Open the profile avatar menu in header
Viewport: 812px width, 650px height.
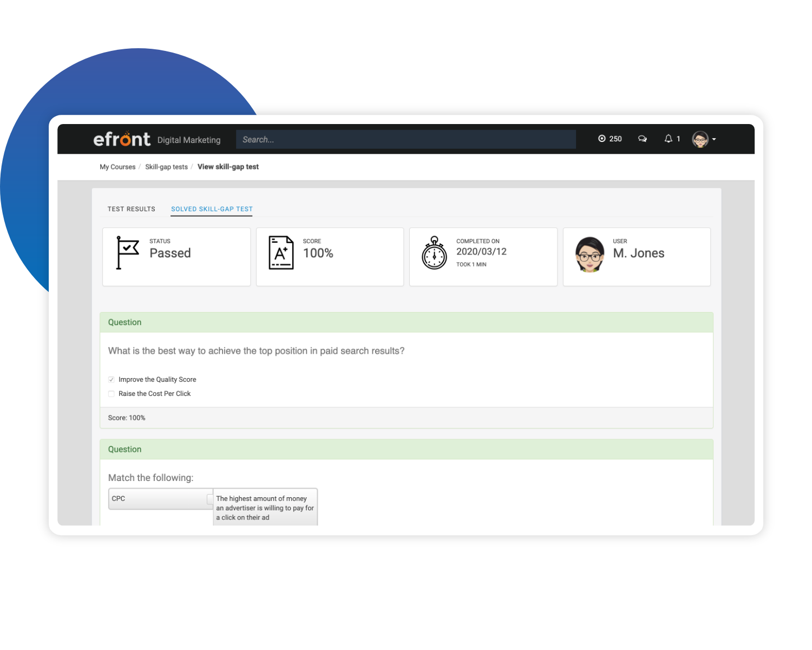pos(700,139)
